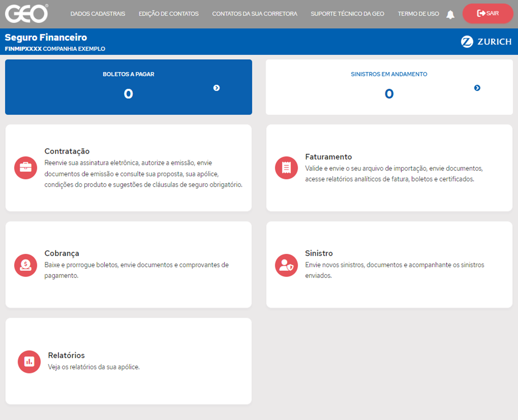Open Dados Cadastrais menu
Viewport: 518px width, 420px height.
click(98, 14)
